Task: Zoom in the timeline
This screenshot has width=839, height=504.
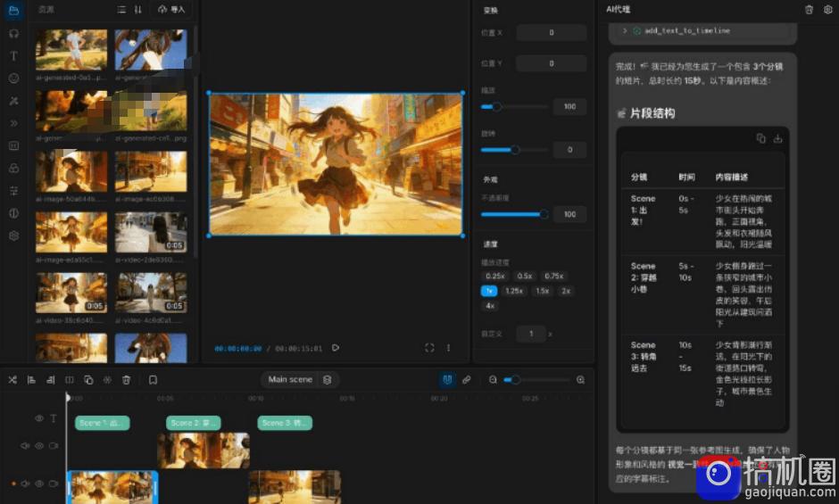Action: (580, 380)
